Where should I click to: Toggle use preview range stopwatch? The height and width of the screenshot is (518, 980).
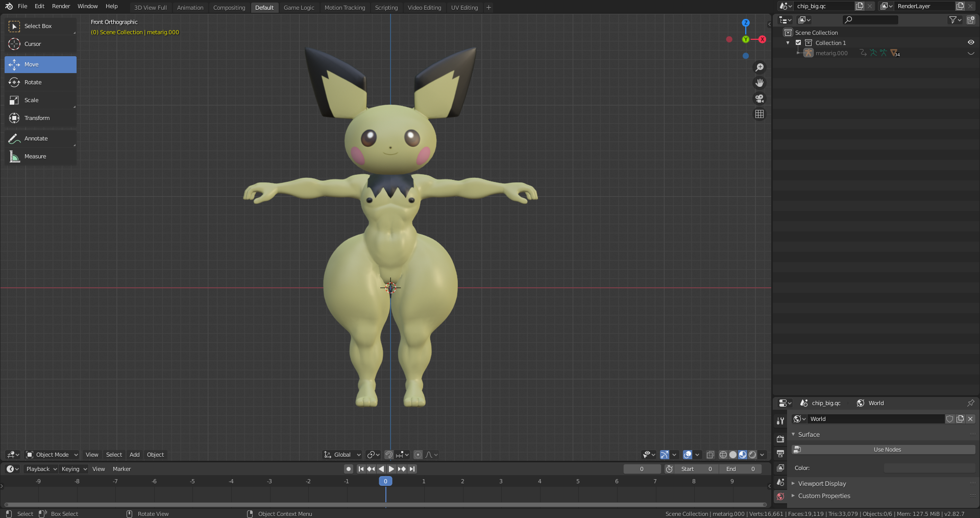(669, 469)
